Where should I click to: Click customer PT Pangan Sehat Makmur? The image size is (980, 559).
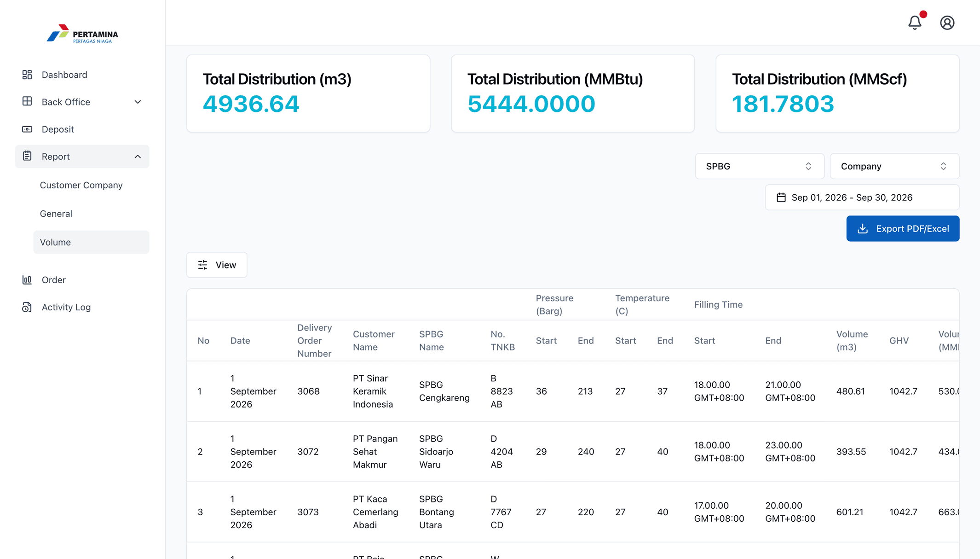pos(375,452)
